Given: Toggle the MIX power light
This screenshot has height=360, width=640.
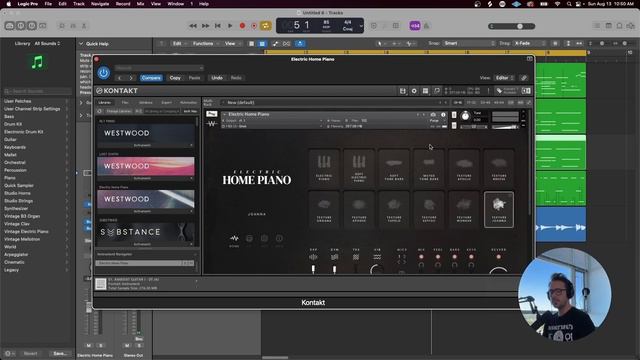Looking at the screenshot, I should (421, 257).
